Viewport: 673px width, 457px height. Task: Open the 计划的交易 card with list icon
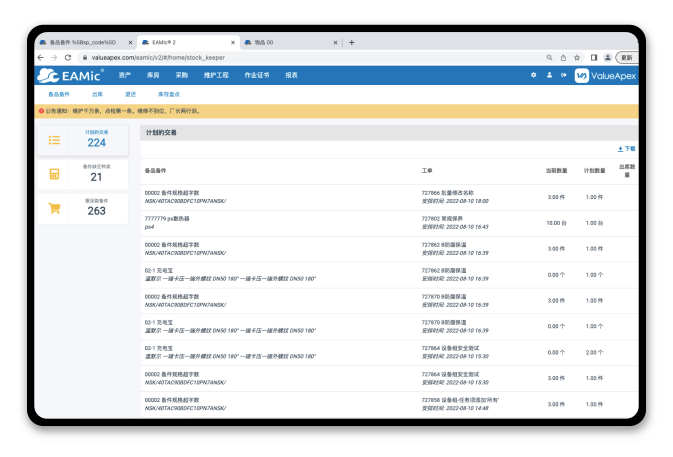83,139
